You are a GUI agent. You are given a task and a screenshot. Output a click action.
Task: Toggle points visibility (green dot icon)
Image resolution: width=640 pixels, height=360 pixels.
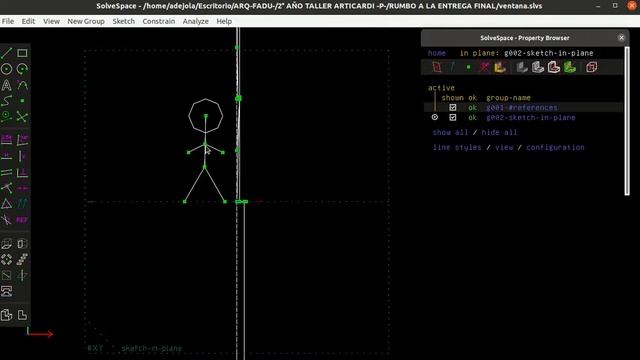[x=469, y=67]
